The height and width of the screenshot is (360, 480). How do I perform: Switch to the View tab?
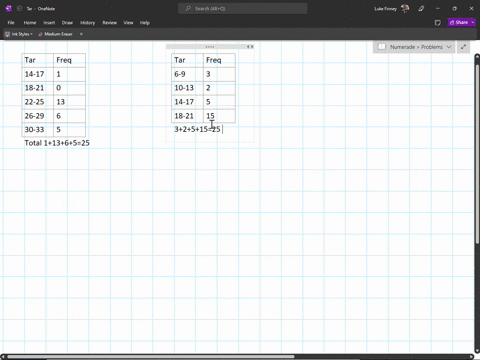(x=128, y=23)
